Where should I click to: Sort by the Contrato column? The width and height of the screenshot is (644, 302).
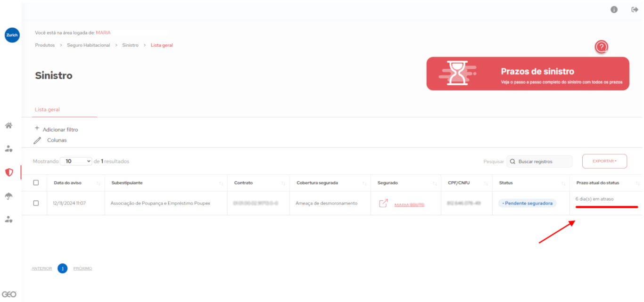pyautogui.click(x=258, y=183)
